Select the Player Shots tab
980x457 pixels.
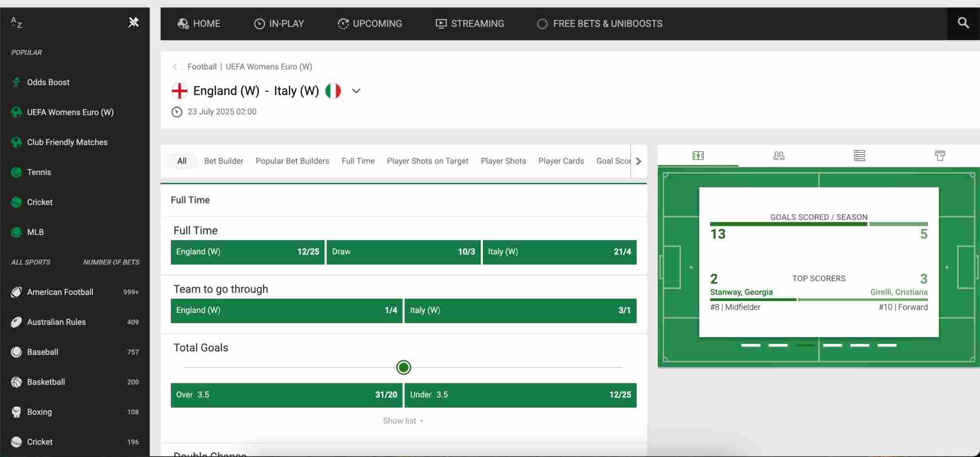(503, 161)
